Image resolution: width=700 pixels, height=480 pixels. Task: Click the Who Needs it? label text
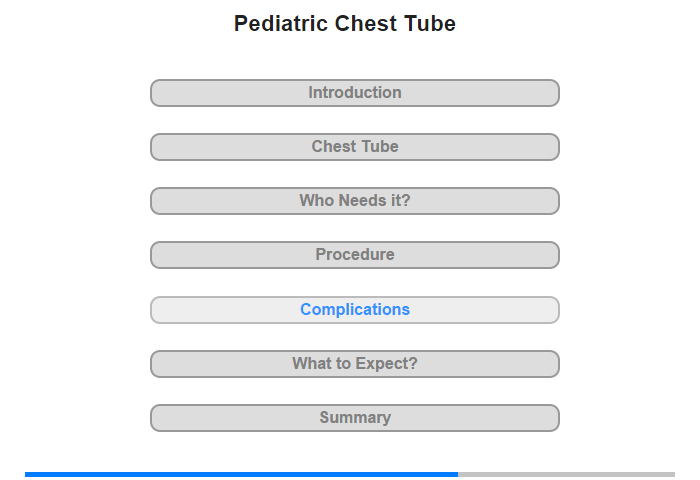click(x=355, y=200)
